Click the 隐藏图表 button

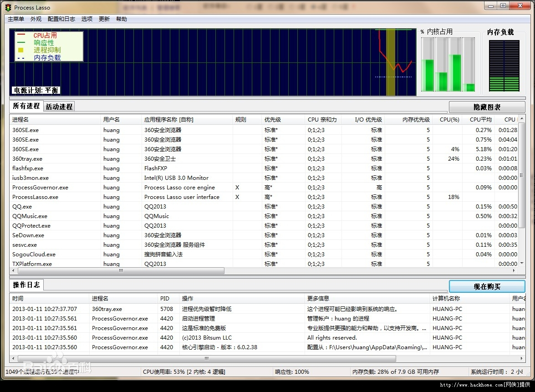pos(487,107)
